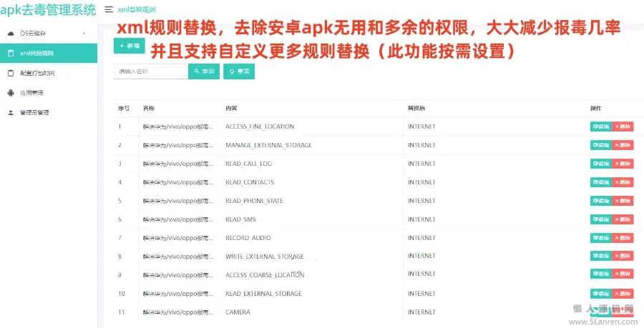
Task: Delete the READ_SMS rule
Action: pos(623,219)
